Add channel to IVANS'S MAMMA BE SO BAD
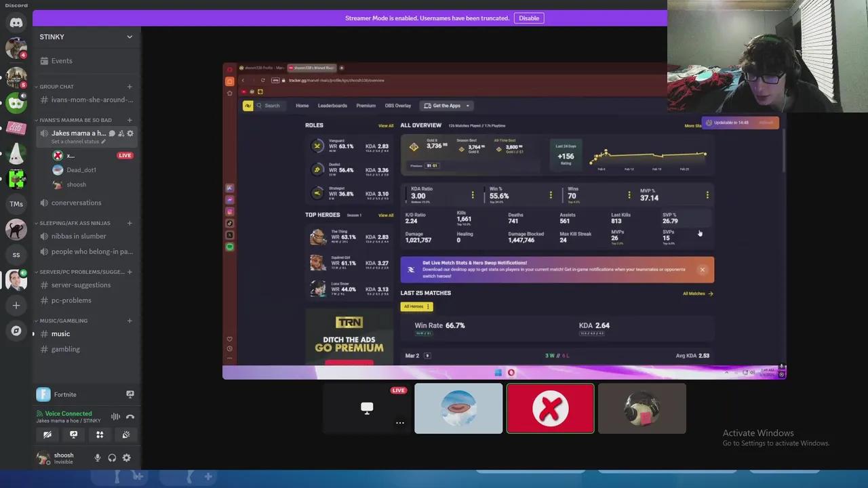 coord(130,120)
